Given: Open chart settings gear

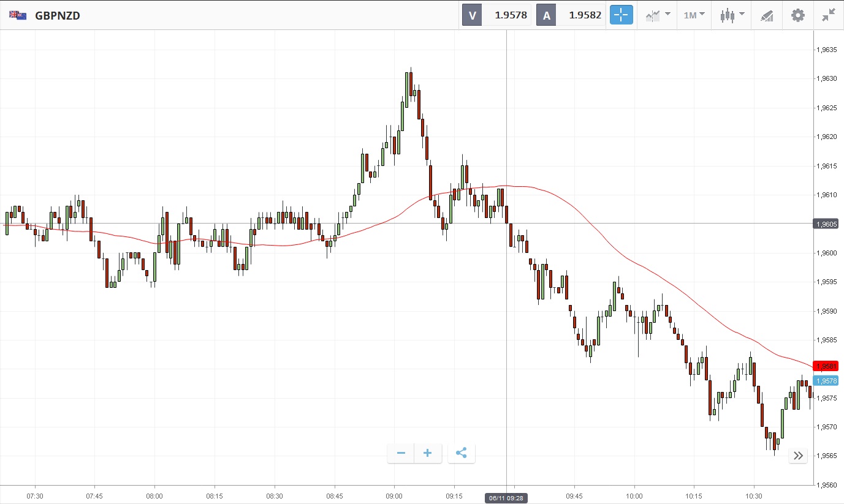Looking at the screenshot, I should pos(797,15).
